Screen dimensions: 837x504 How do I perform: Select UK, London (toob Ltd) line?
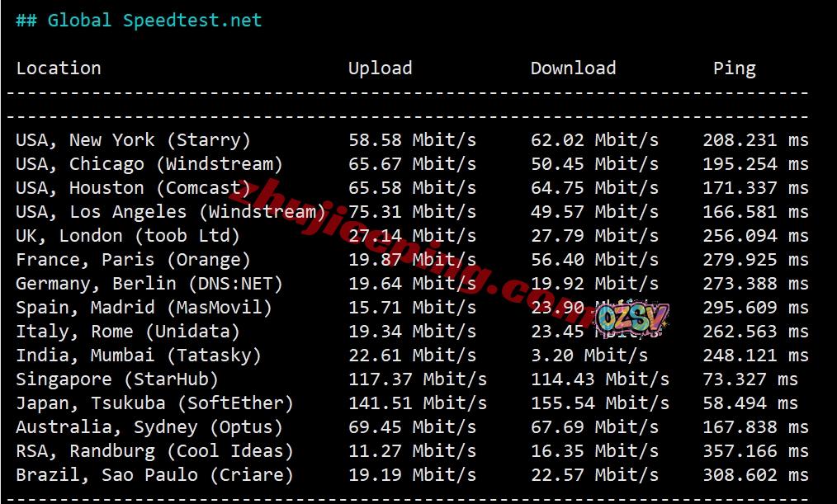click(412, 236)
